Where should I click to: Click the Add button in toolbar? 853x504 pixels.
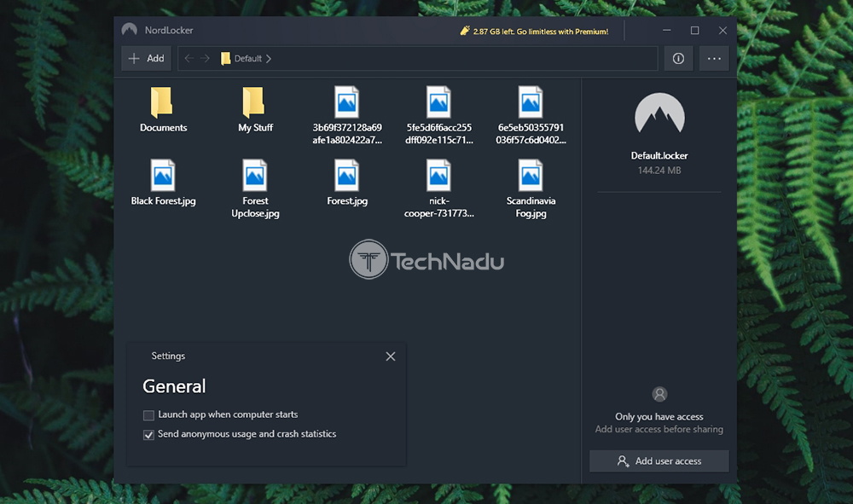(x=147, y=58)
